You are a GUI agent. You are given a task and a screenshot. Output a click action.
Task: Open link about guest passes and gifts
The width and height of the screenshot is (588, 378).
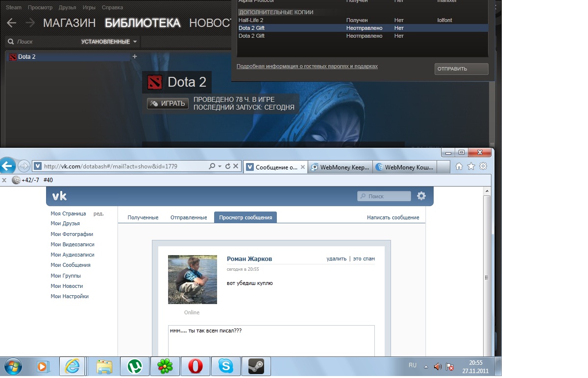(x=307, y=66)
